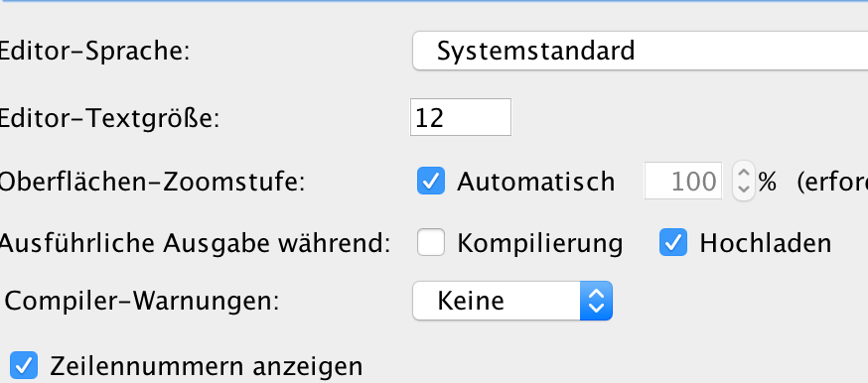Enable the Kompilierung verbose output checkbox
Viewport: 868px width, 383px height.
pyautogui.click(x=431, y=243)
